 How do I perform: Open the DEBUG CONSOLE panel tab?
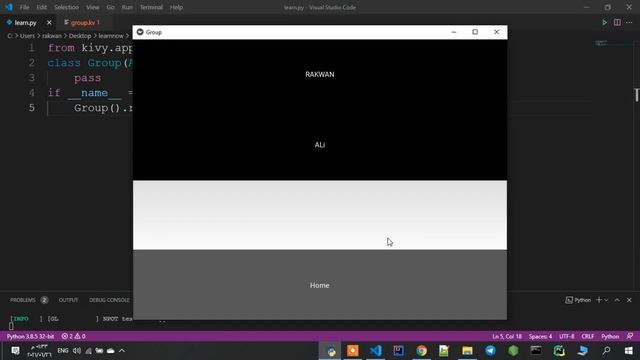(x=109, y=300)
